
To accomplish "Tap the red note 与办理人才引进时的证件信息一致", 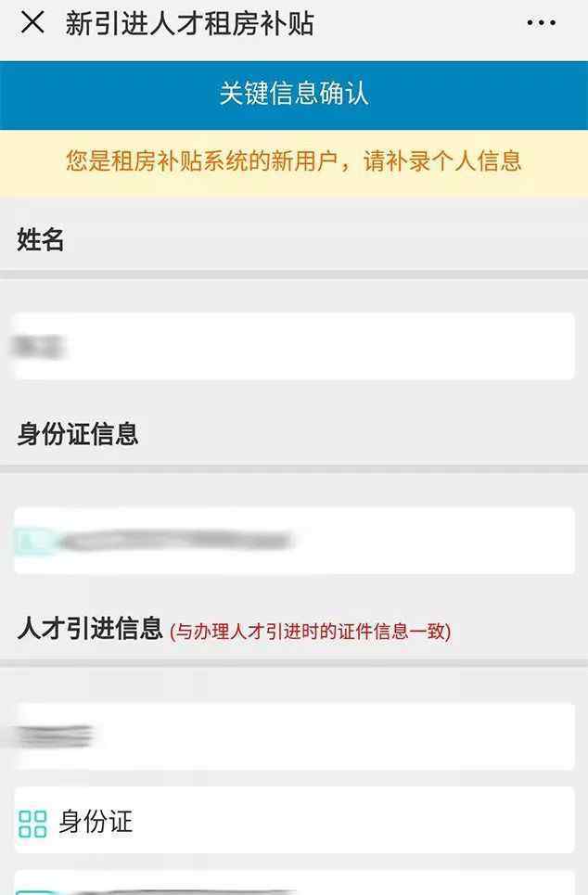I will pyautogui.click(x=311, y=632).
